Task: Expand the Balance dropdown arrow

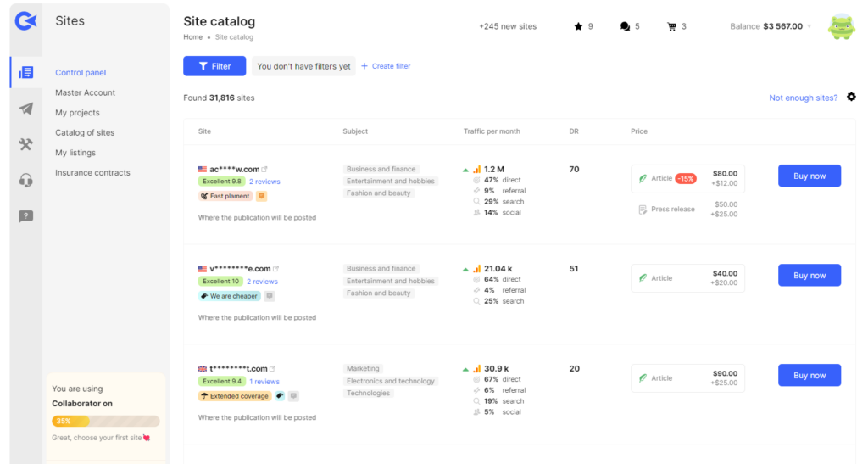Action: point(810,26)
